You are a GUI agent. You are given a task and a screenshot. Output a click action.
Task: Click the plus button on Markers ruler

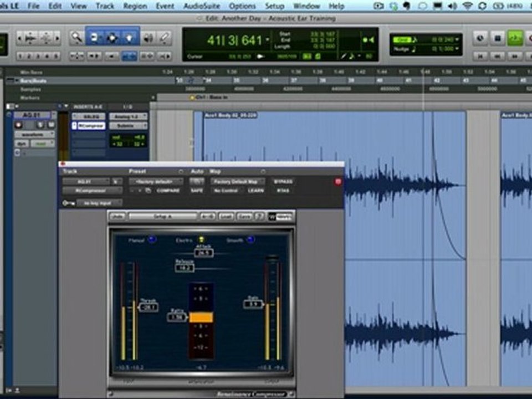pos(153,98)
